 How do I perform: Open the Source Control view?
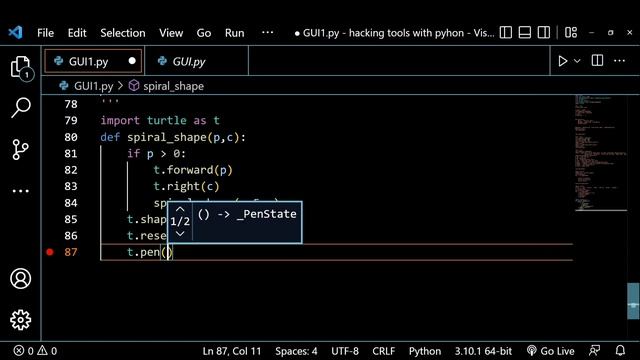[20, 149]
